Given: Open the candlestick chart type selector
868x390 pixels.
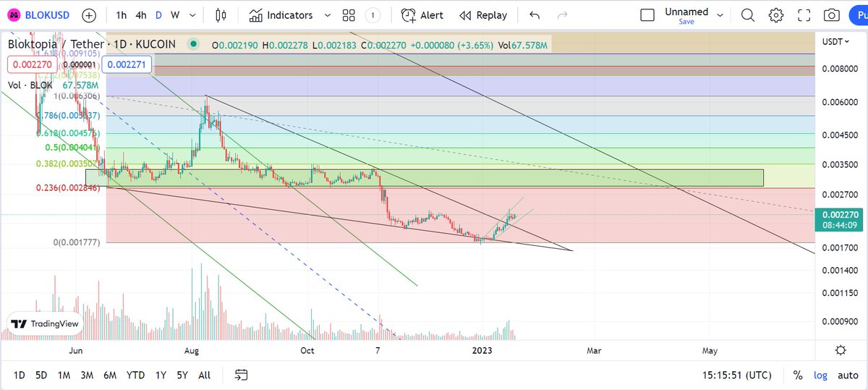Looking at the screenshot, I should 221,15.
